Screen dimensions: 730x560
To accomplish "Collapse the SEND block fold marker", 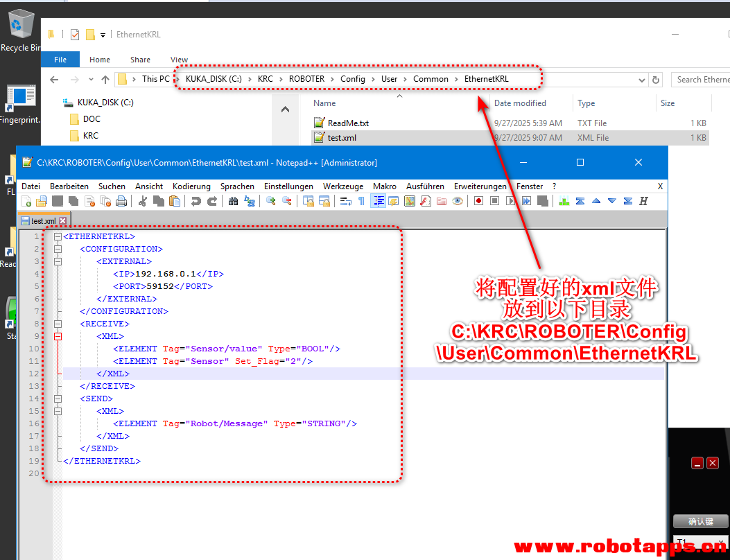I will 58,399.
